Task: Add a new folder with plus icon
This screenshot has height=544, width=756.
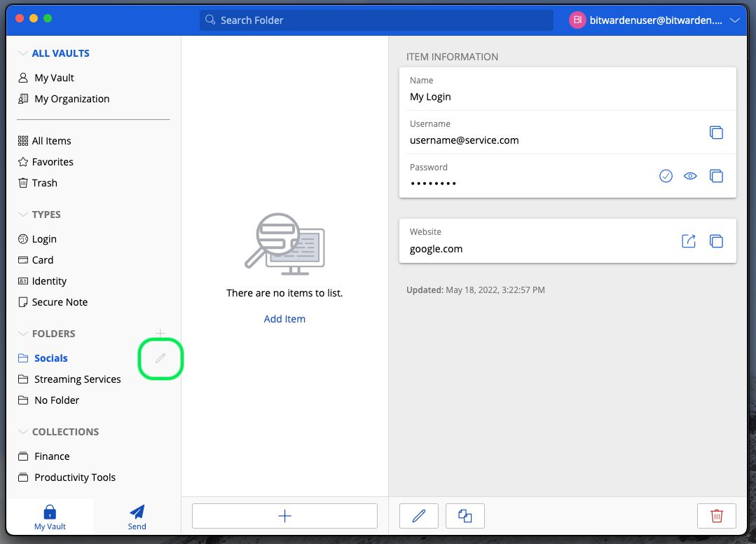Action: [x=160, y=333]
